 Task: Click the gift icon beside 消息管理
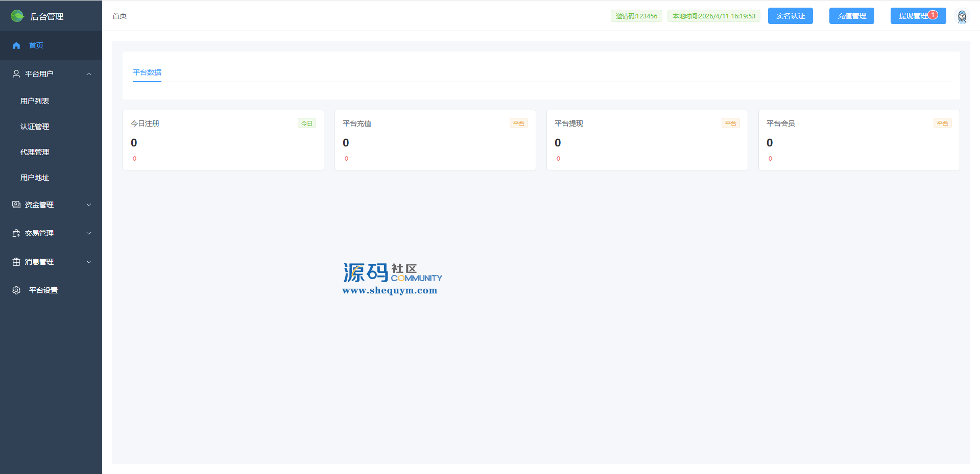click(16, 262)
